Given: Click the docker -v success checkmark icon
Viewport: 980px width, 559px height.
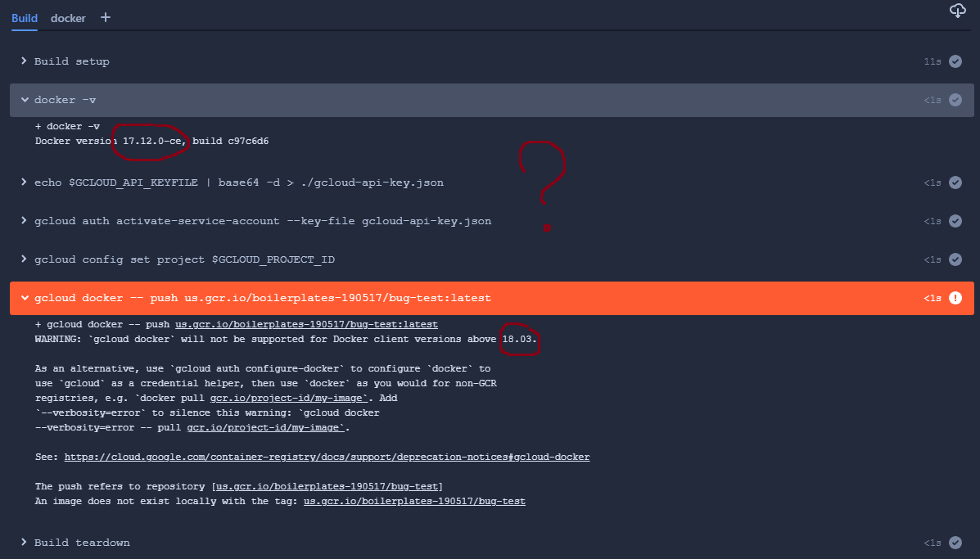Looking at the screenshot, I should click(x=955, y=100).
